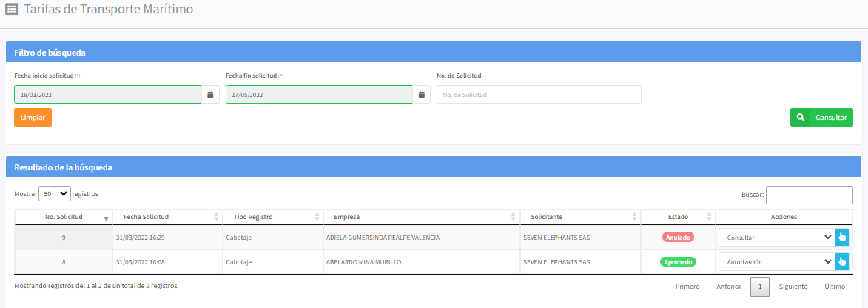
Task: Expand Autorización action dropdown in row 8
Action: (776, 261)
